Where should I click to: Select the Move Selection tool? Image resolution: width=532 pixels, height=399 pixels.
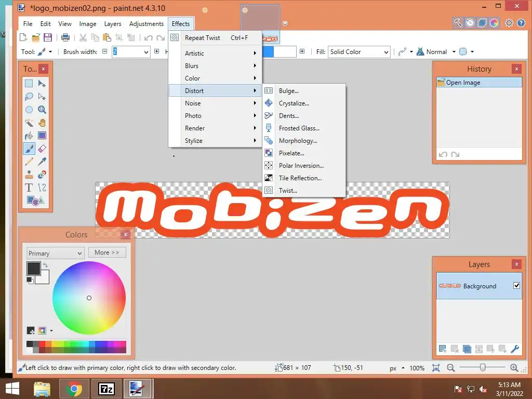42,97
